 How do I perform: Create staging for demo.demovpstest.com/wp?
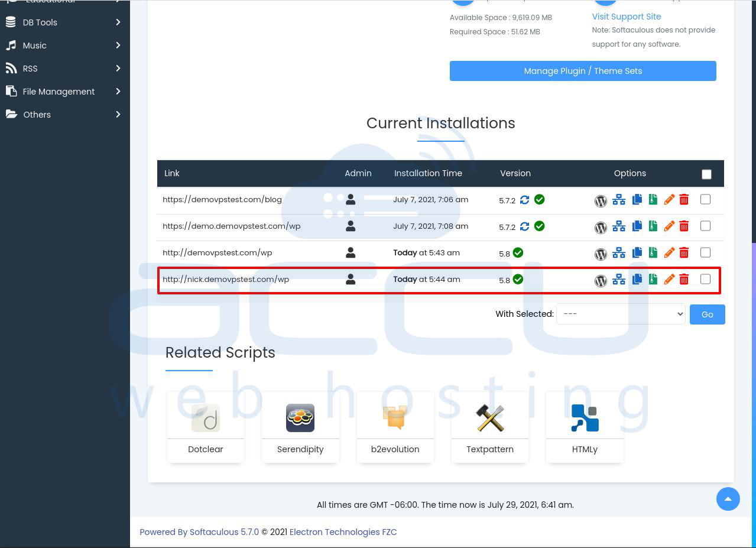click(x=619, y=226)
